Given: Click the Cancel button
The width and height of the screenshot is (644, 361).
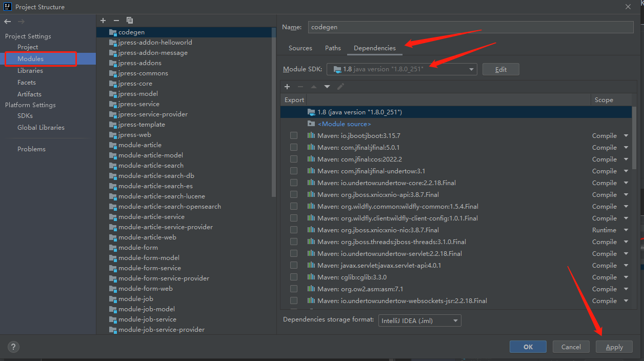Looking at the screenshot, I should 571,347.
